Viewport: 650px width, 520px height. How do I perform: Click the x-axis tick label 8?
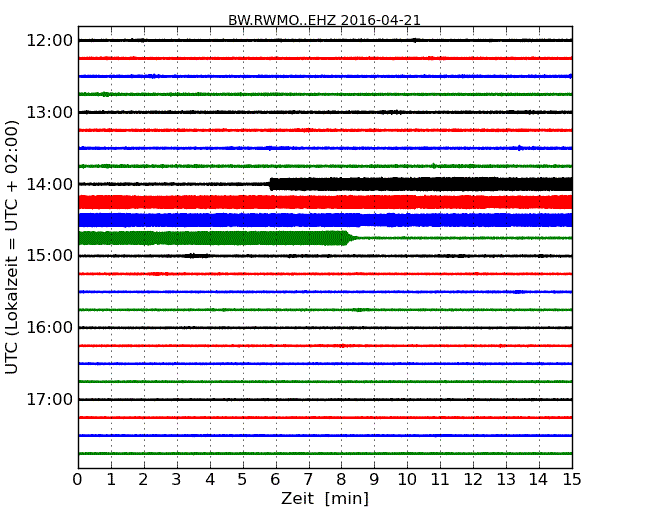tap(341, 480)
